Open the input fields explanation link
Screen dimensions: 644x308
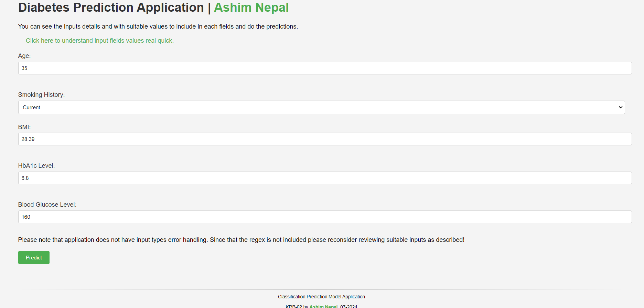pos(100,41)
